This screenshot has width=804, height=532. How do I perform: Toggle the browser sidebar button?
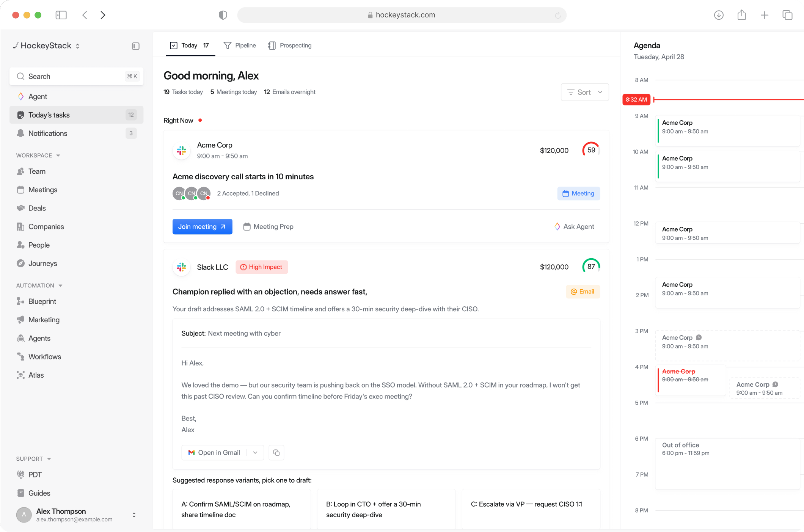[x=61, y=15]
